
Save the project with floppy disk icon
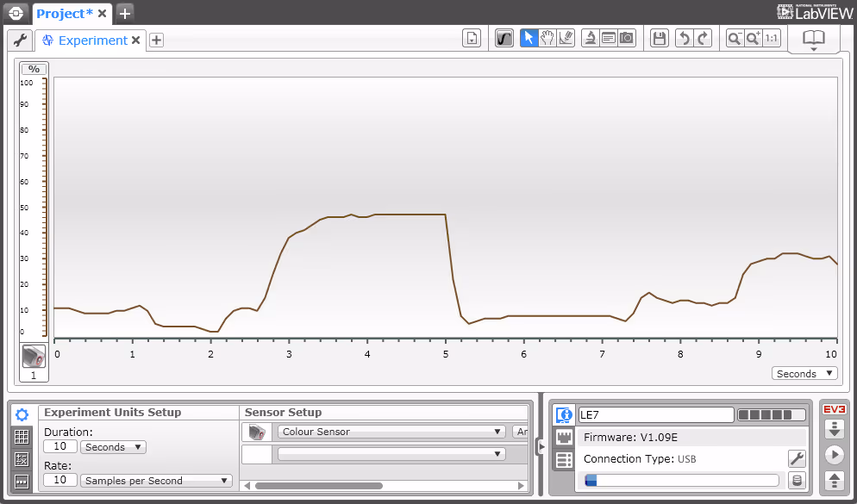point(660,38)
